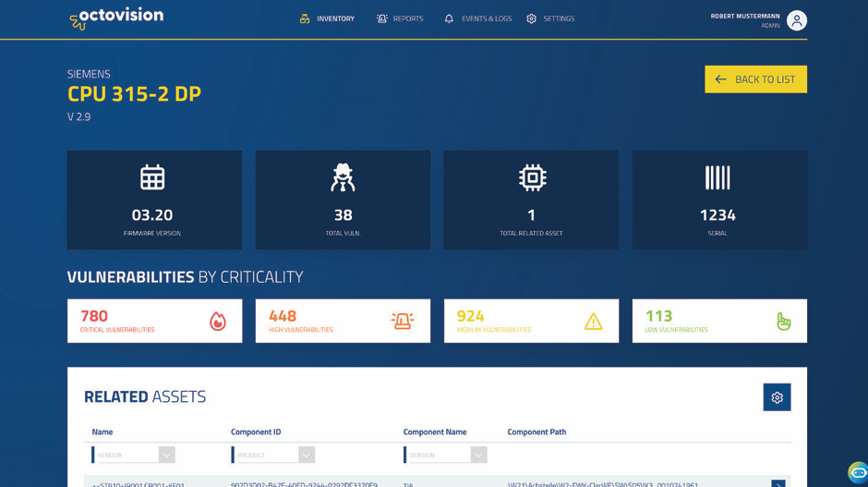Click the Reports siren icon
Viewport: 868px width, 487px height.
pyautogui.click(x=382, y=18)
